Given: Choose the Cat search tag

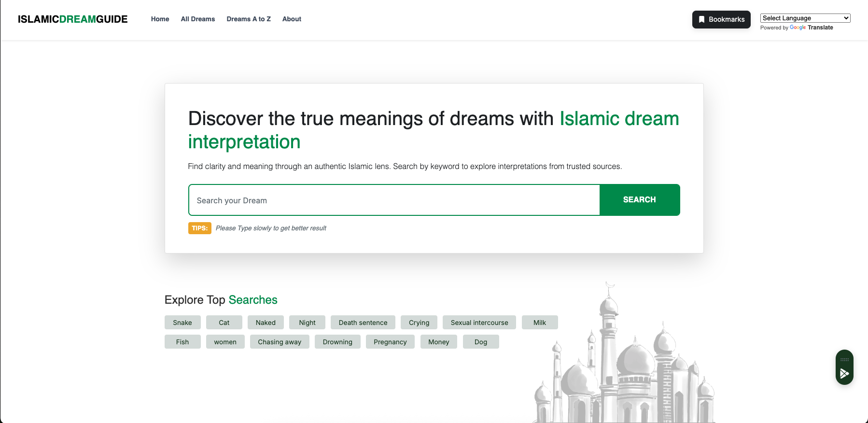Looking at the screenshot, I should point(224,323).
